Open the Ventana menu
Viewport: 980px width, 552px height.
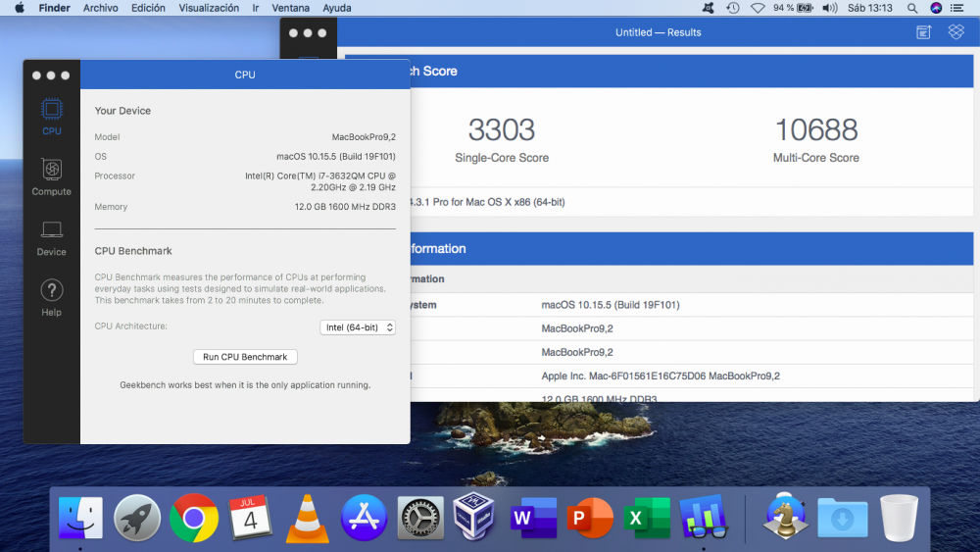(x=291, y=8)
